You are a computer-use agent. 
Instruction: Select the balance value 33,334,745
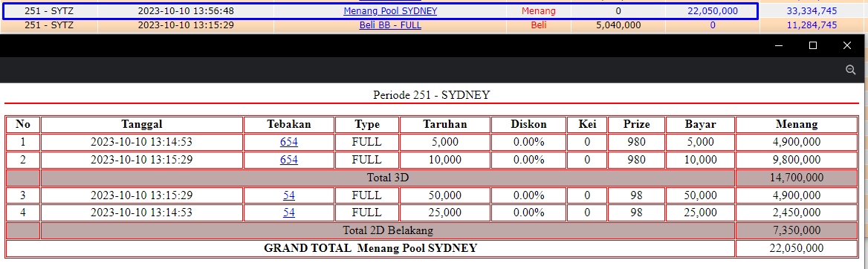[x=812, y=11]
